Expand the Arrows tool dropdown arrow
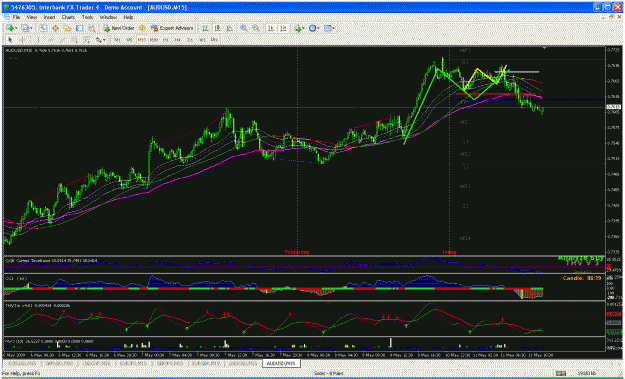This screenshot has width=625, height=379. tap(104, 40)
